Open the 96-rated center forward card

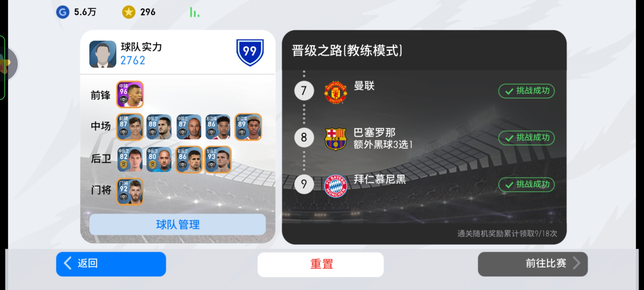(130, 95)
